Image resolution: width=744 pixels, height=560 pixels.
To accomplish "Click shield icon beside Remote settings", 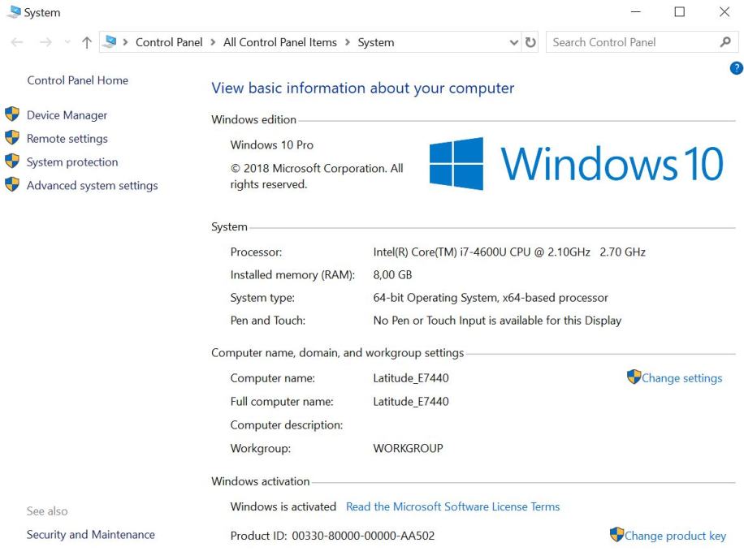I will pos(12,137).
